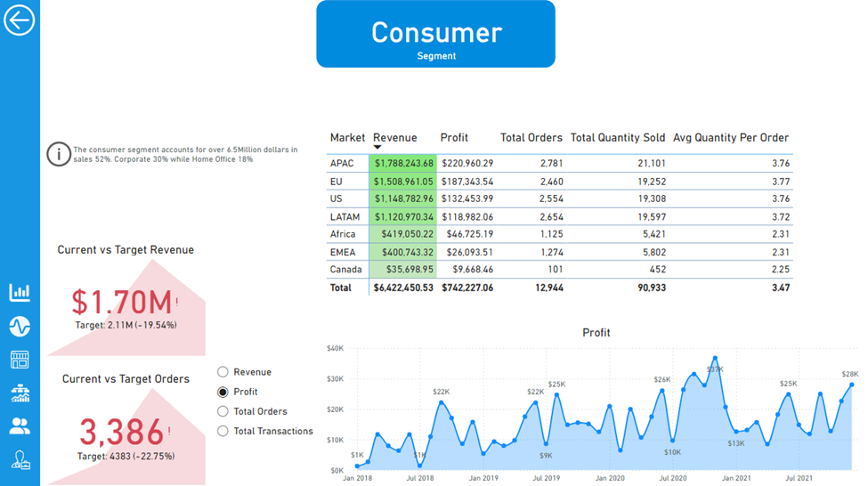This screenshot has height=486, width=868.
Task: Select the Revenue radio button
Action: coord(223,372)
